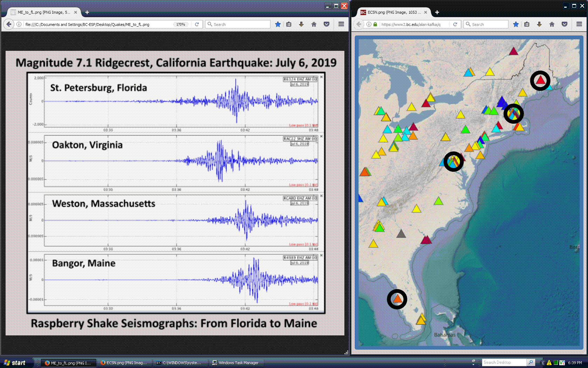Image resolution: width=588 pixels, height=368 pixels.
Task: Reload the ECSN.png page
Action: pyautogui.click(x=455, y=24)
